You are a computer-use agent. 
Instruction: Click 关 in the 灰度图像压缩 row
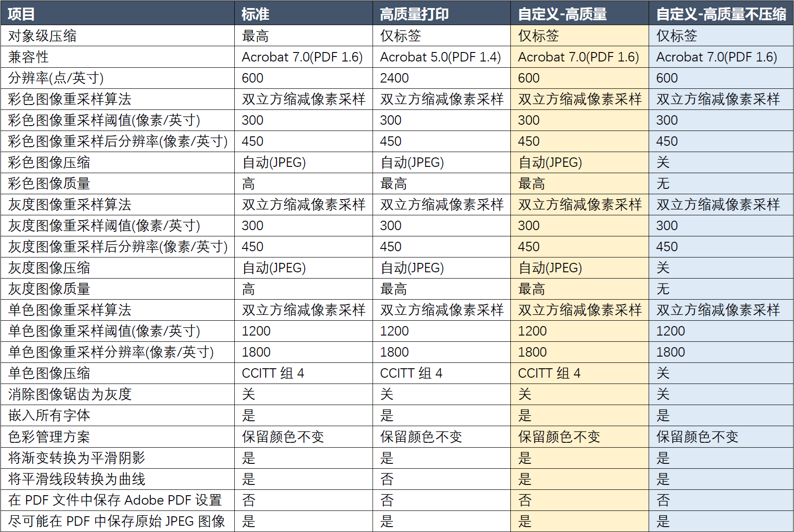pos(663,268)
